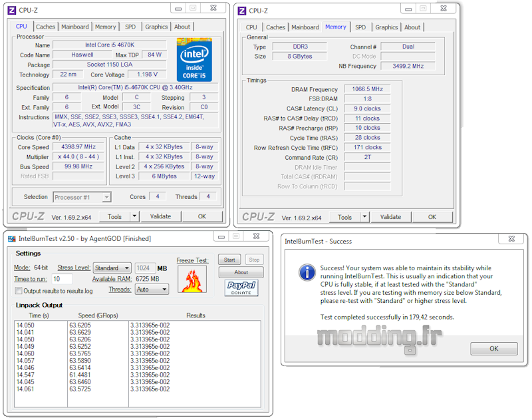Enable Output results to results log
Viewport: 532px width, 420px height.
click(19, 291)
